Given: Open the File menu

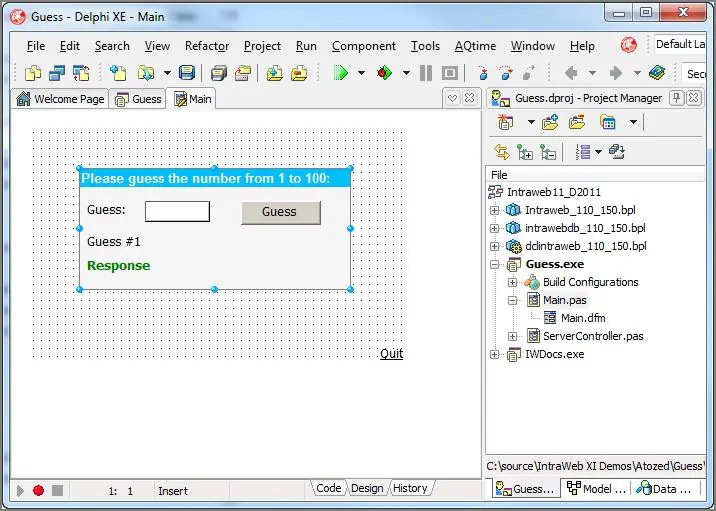Looking at the screenshot, I should coord(36,46).
